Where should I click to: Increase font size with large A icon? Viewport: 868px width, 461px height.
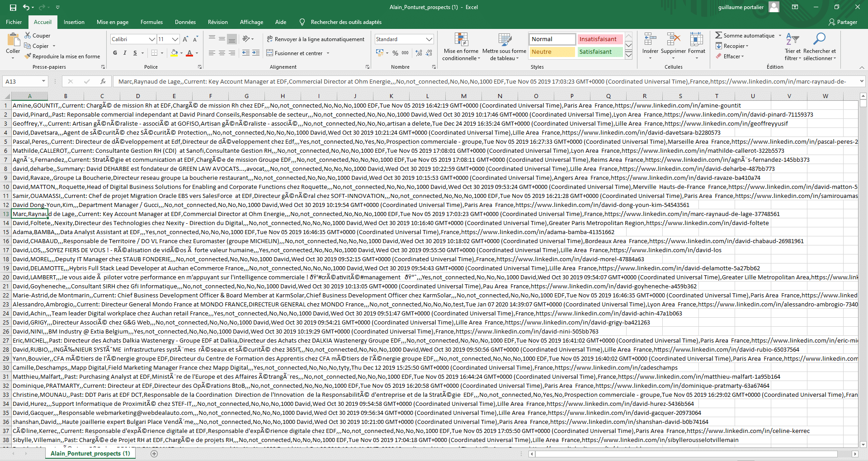[x=185, y=39]
